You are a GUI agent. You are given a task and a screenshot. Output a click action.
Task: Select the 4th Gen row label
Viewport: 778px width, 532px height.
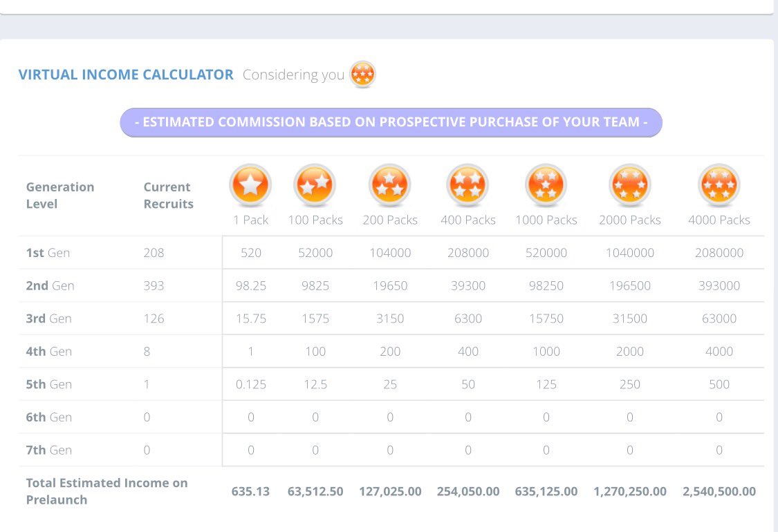click(x=49, y=352)
